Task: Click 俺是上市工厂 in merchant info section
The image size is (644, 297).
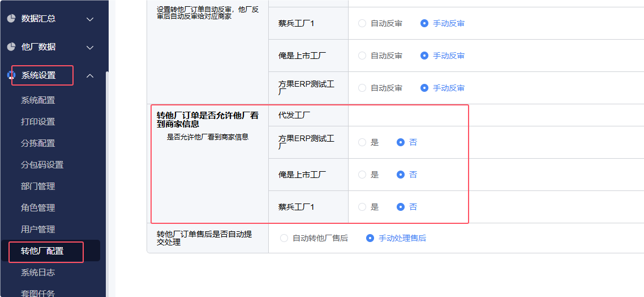Action: click(302, 175)
